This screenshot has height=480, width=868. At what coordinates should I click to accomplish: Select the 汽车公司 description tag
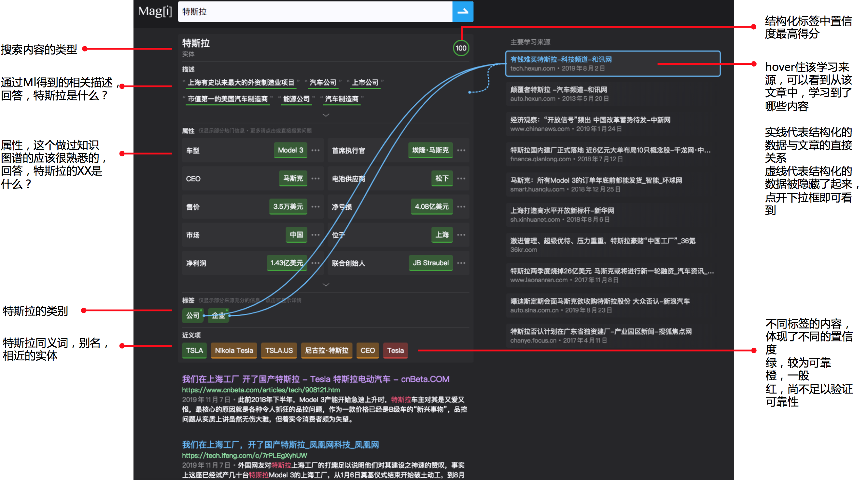coord(323,83)
